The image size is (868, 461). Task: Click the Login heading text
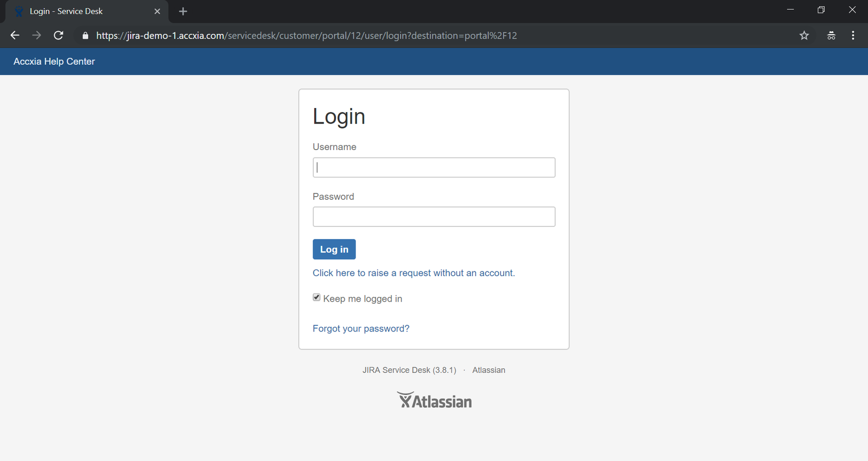tap(339, 116)
